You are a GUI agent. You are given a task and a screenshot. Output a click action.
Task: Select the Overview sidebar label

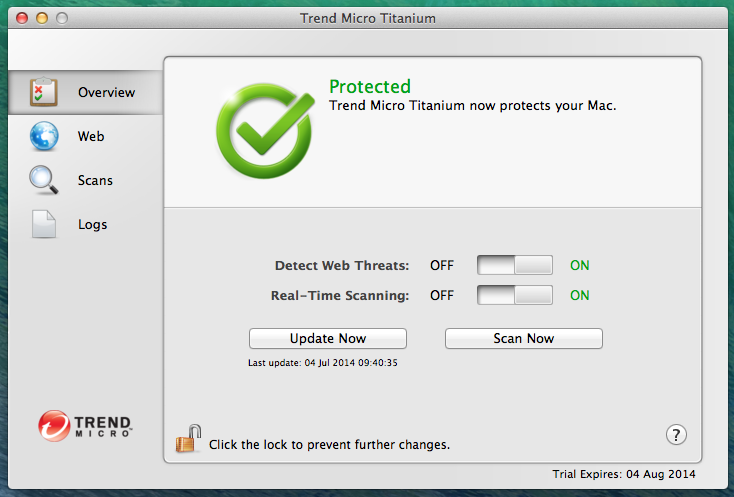click(x=107, y=92)
